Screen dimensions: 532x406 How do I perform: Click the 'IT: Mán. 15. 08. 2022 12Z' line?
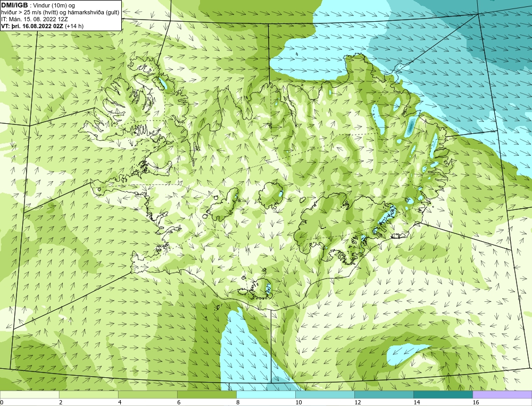pyautogui.click(x=34, y=19)
